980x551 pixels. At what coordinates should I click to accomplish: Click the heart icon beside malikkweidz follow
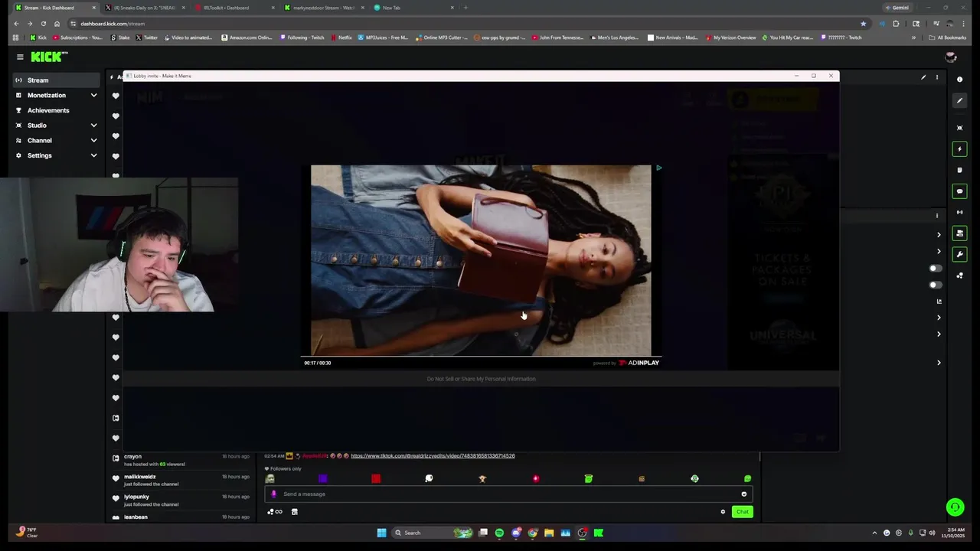[116, 478]
